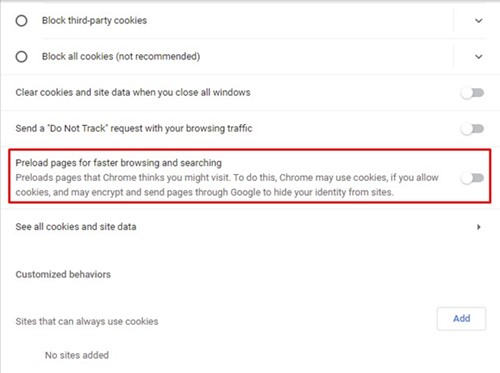
Task: Click the Block all cookies row
Action: tap(250, 57)
